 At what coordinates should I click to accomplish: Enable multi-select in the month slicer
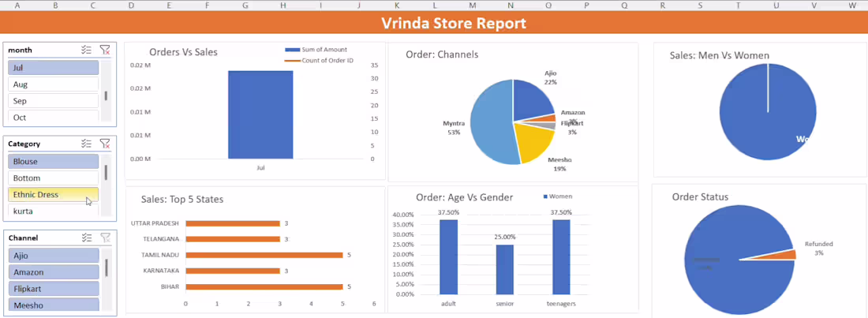(86, 50)
